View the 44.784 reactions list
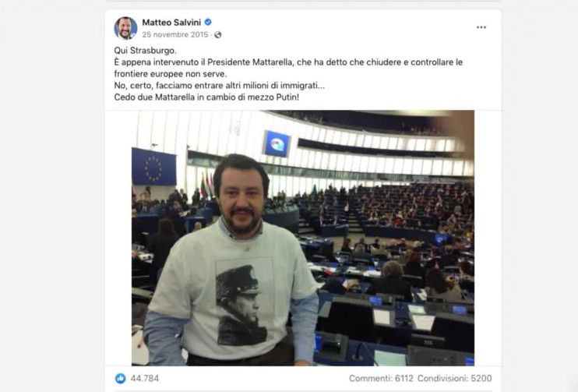The image size is (578, 392). [145, 378]
